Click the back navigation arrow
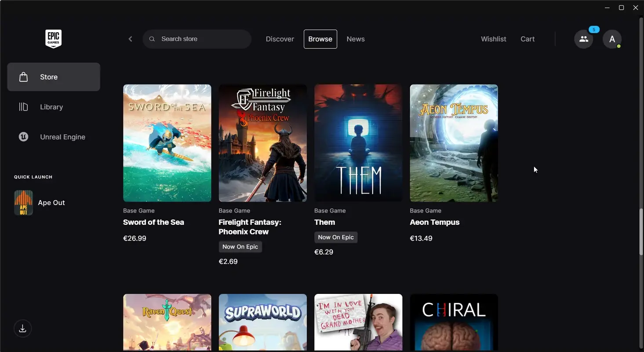644x352 pixels. point(130,39)
